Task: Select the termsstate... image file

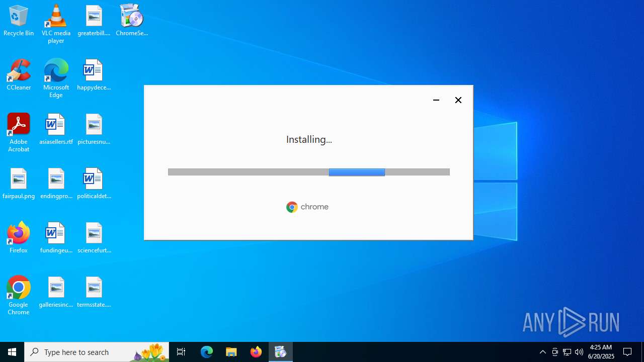Action: [94, 293]
